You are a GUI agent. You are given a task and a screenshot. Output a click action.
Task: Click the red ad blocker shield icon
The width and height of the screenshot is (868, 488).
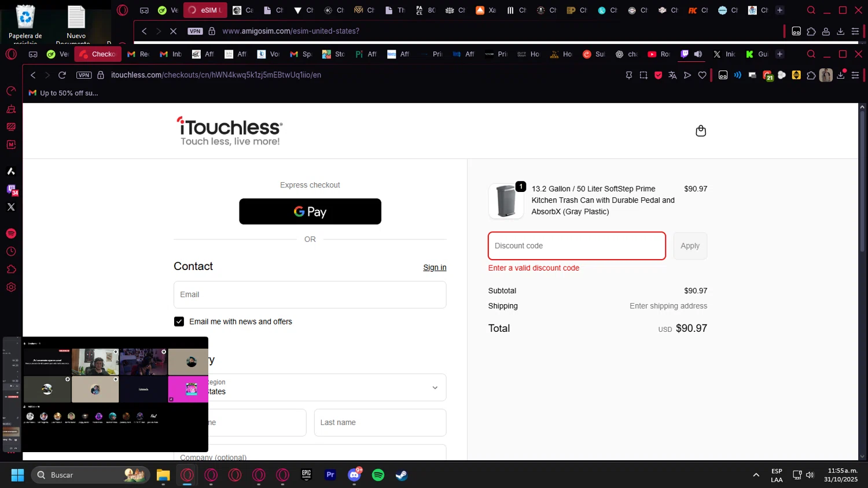coord(658,75)
